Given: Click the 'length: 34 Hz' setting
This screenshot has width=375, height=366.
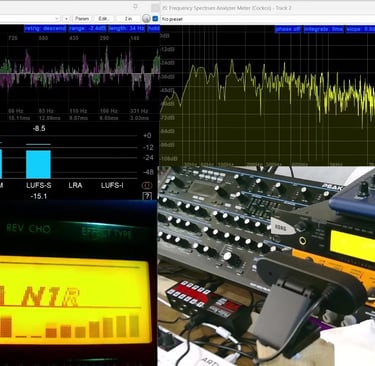Looking at the screenshot, I should tap(127, 28).
